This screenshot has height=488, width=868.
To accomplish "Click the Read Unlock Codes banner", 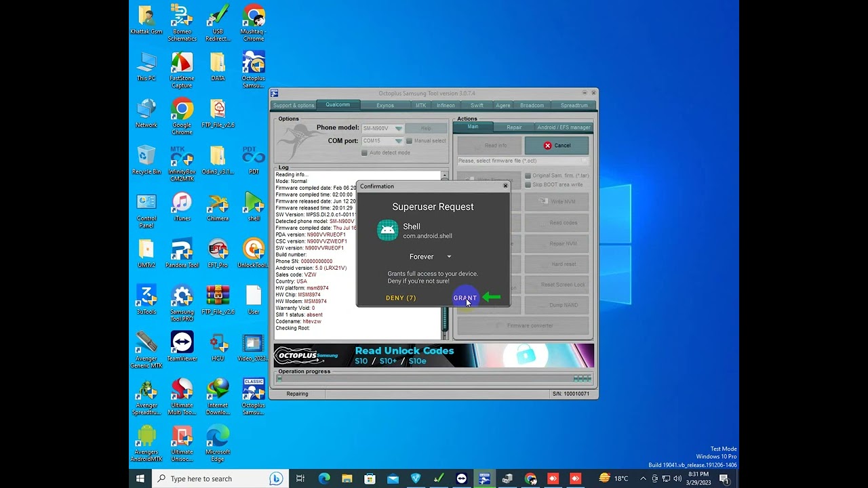I will click(x=434, y=356).
